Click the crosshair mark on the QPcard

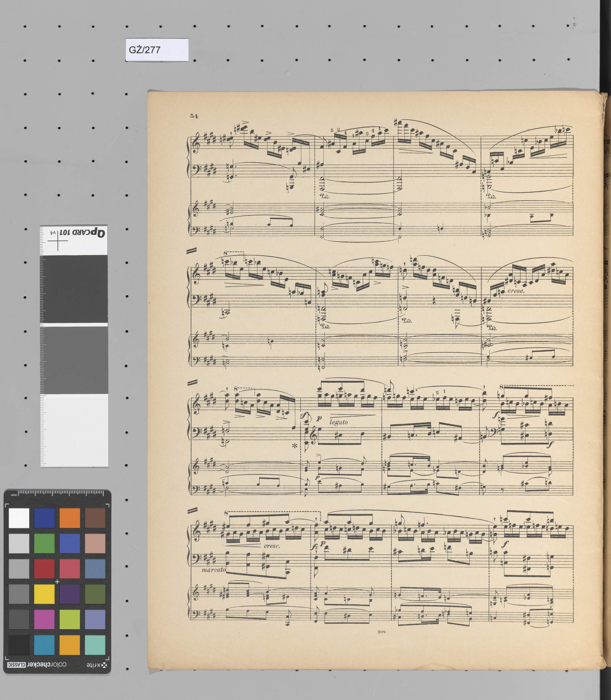click(x=58, y=241)
